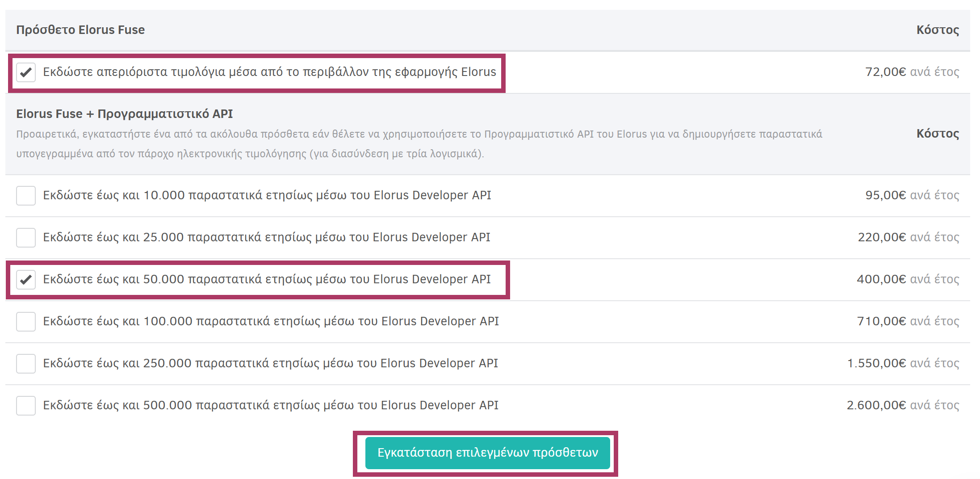
Task: Click the 72,00€ ανά έτος price
Action: (912, 72)
